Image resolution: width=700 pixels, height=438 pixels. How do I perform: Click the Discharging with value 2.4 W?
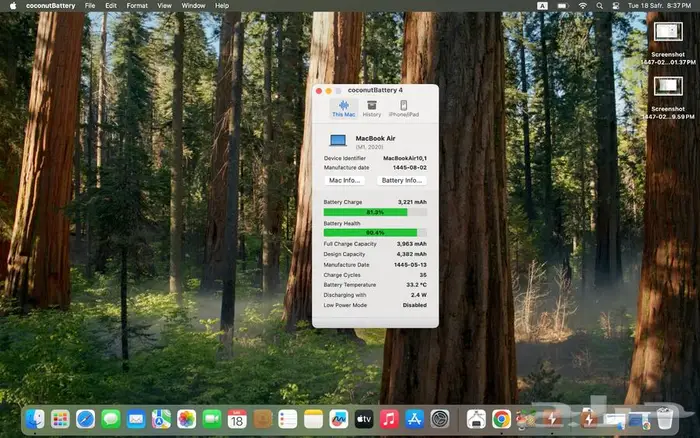[419, 295]
